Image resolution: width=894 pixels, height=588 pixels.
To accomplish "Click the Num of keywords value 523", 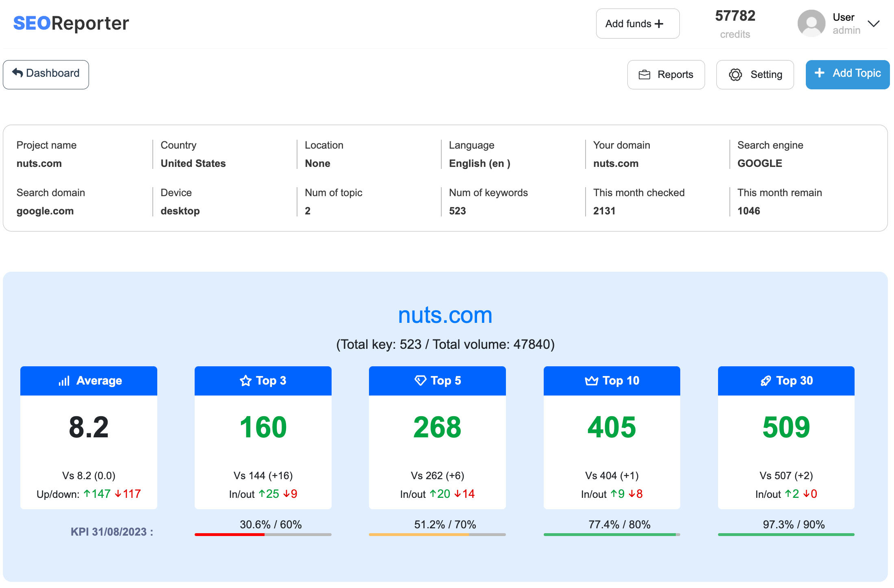I will [457, 211].
